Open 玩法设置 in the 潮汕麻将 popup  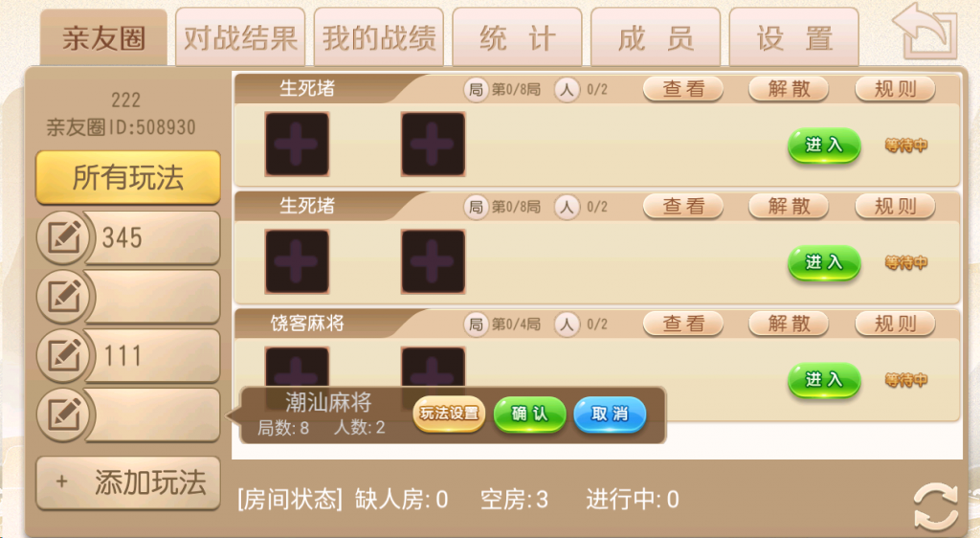coord(449,413)
